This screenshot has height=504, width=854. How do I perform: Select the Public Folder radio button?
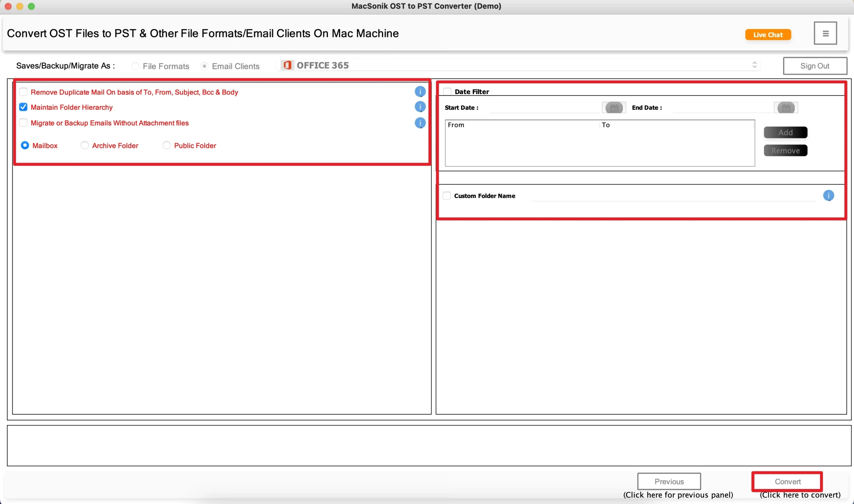(x=166, y=145)
